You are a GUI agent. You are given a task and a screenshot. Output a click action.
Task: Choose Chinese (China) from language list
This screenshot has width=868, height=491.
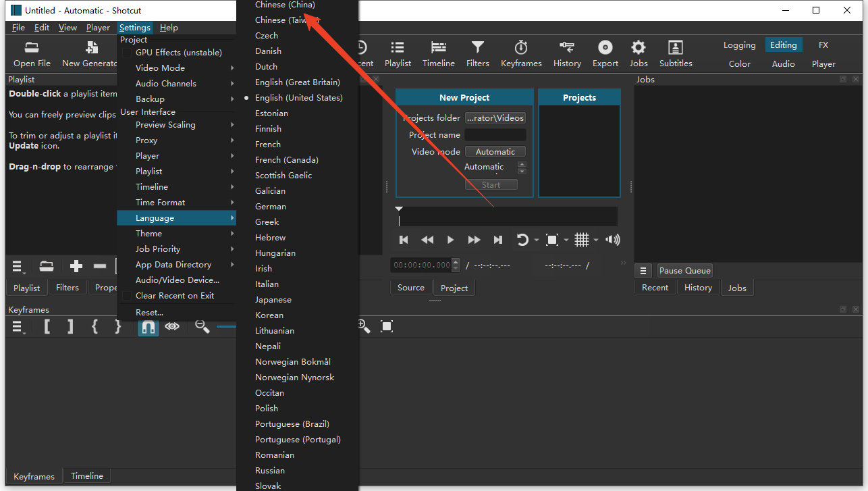point(285,5)
